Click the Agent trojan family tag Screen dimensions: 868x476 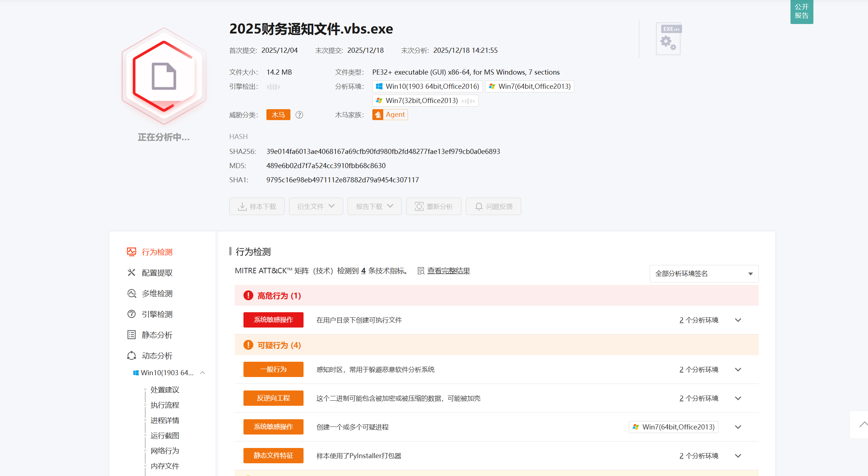click(390, 115)
